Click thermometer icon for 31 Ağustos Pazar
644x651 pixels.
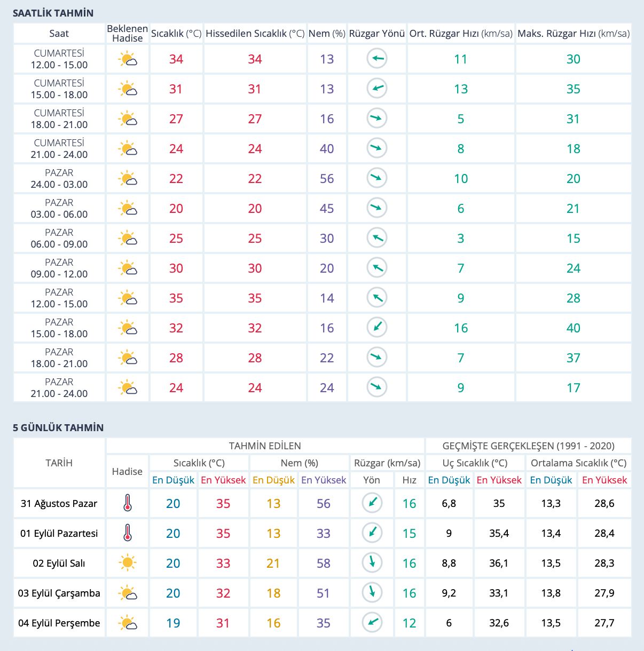(127, 503)
